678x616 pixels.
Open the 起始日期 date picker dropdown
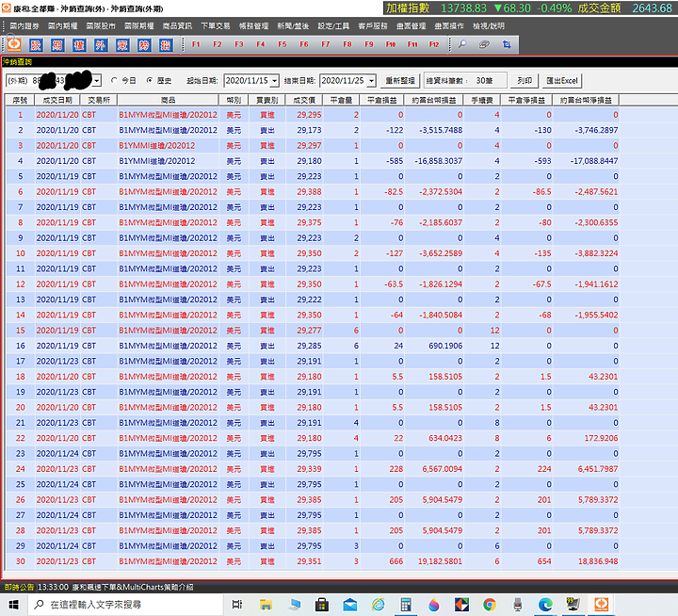pos(275,81)
